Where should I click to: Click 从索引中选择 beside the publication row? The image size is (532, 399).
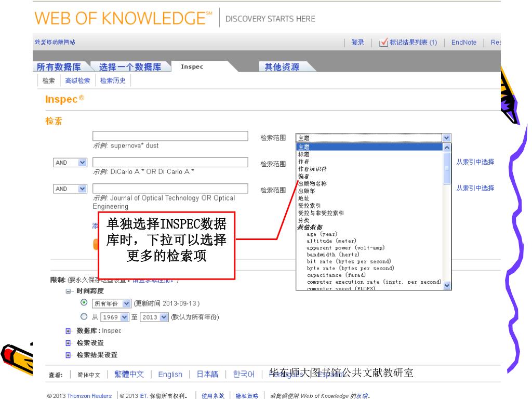click(475, 188)
